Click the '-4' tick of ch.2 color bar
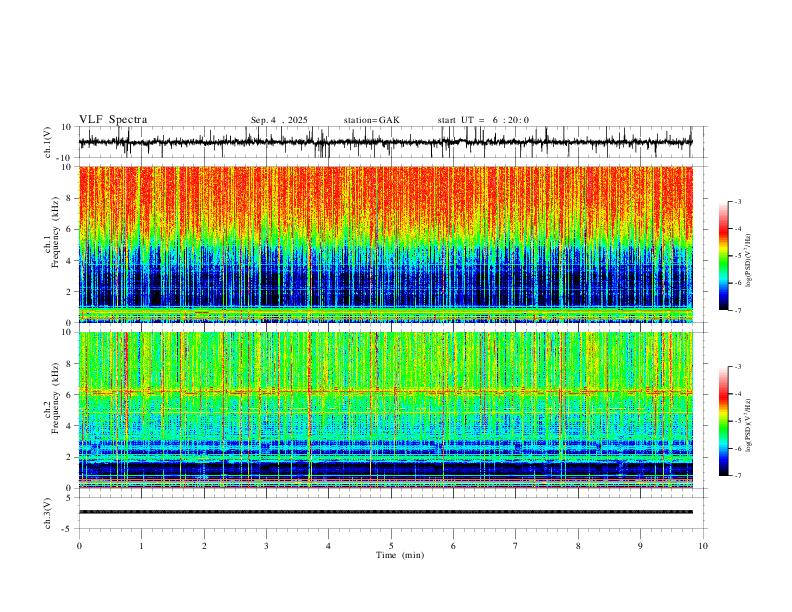 pos(737,394)
